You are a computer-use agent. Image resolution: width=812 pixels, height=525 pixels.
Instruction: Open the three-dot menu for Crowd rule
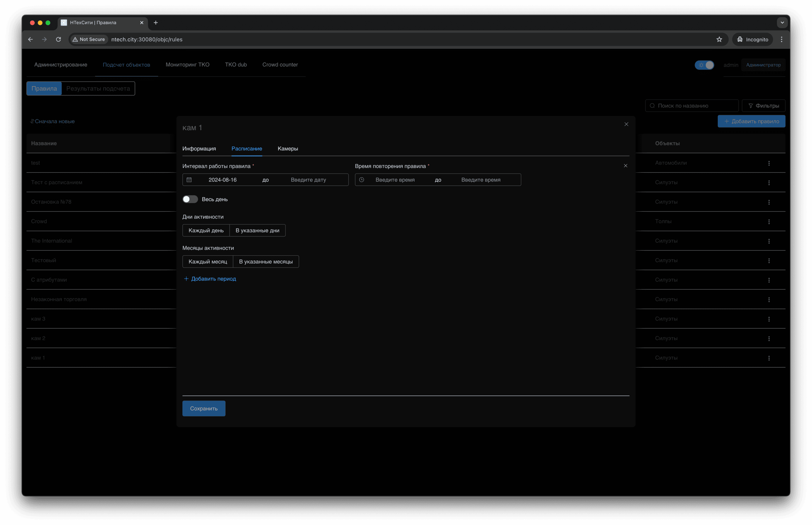(x=769, y=222)
